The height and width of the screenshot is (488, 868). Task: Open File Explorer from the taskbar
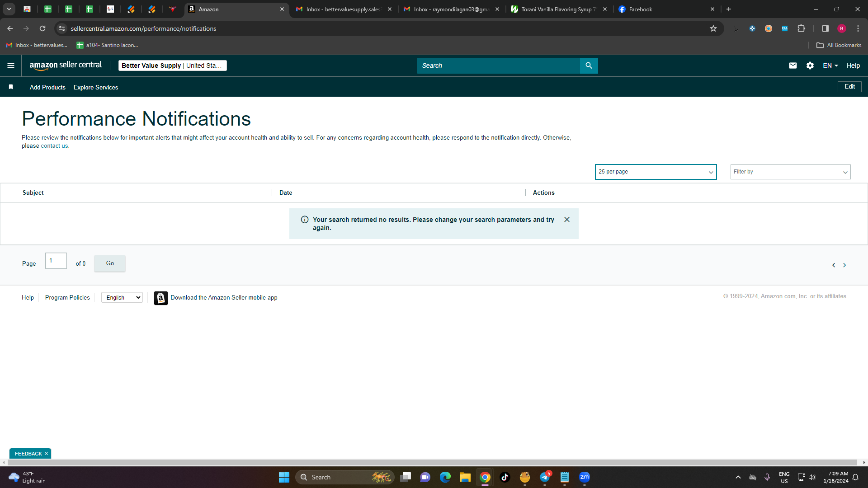tap(465, 477)
